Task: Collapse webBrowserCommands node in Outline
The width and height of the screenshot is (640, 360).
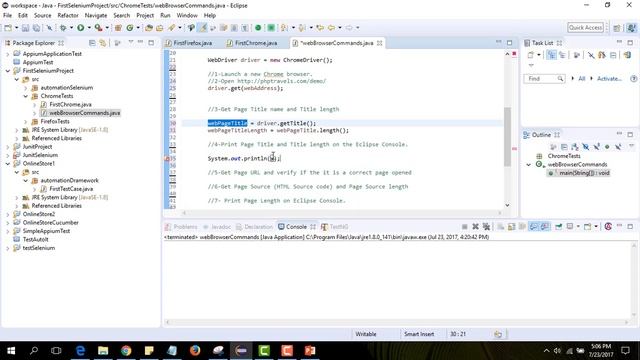Action: pyautogui.click(x=529, y=164)
